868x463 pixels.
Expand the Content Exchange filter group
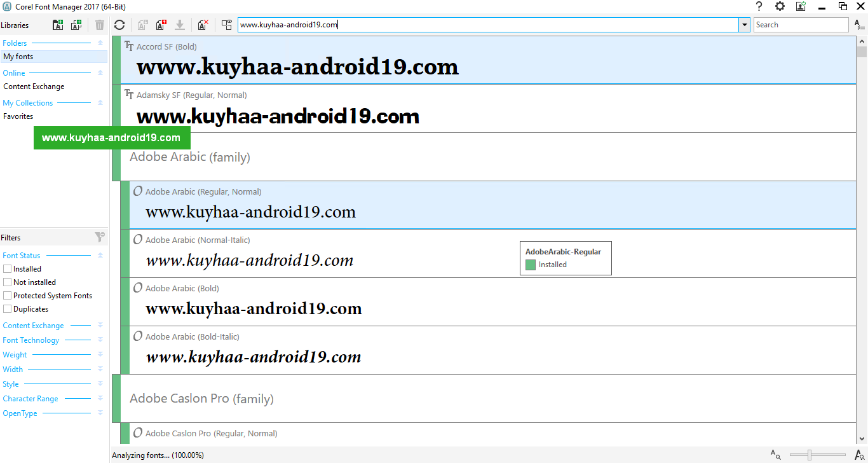(x=100, y=326)
